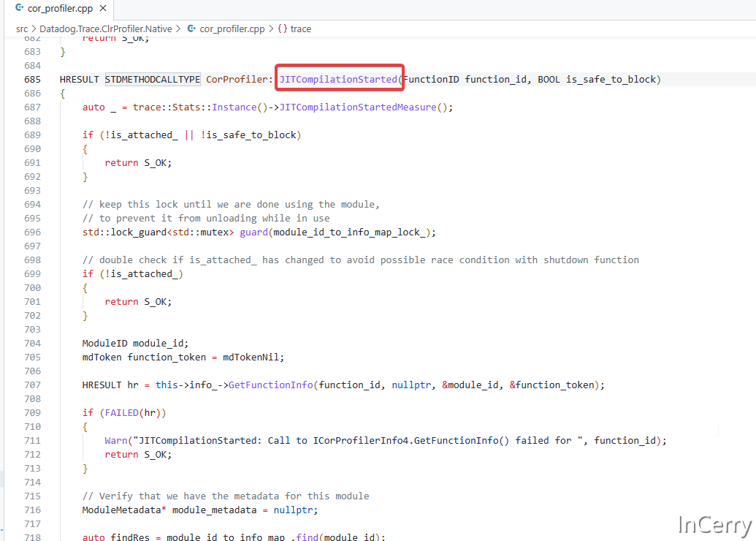Click the GetFunctionInfo call on line 707
This screenshot has width=756, height=541.
[x=271, y=385]
